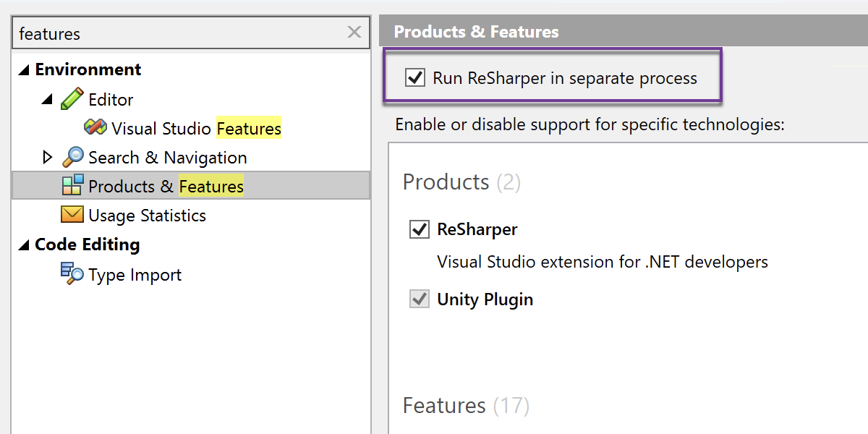Open the Usage Statistics page

coord(147,216)
